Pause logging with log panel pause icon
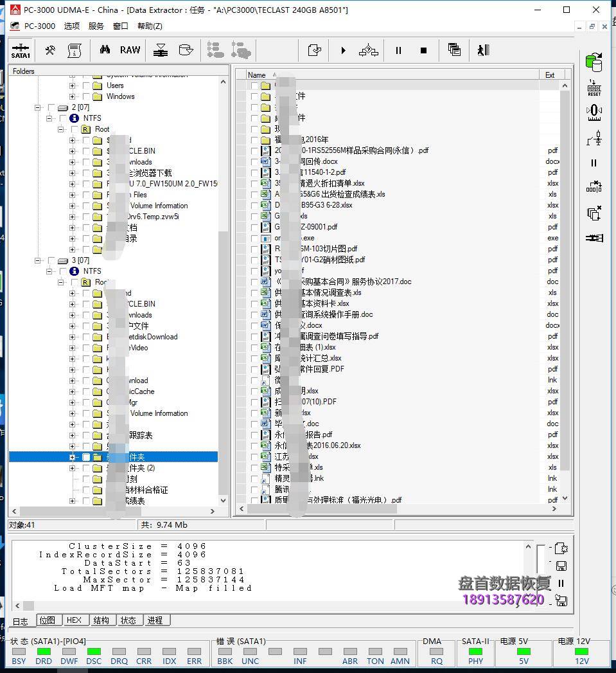This screenshot has width=616, height=673. point(561,583)
